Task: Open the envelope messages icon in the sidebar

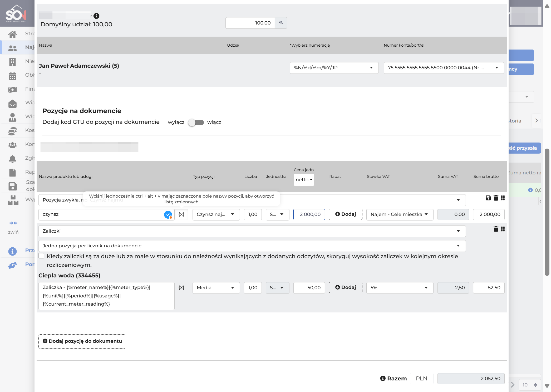Action: point(12,103)
